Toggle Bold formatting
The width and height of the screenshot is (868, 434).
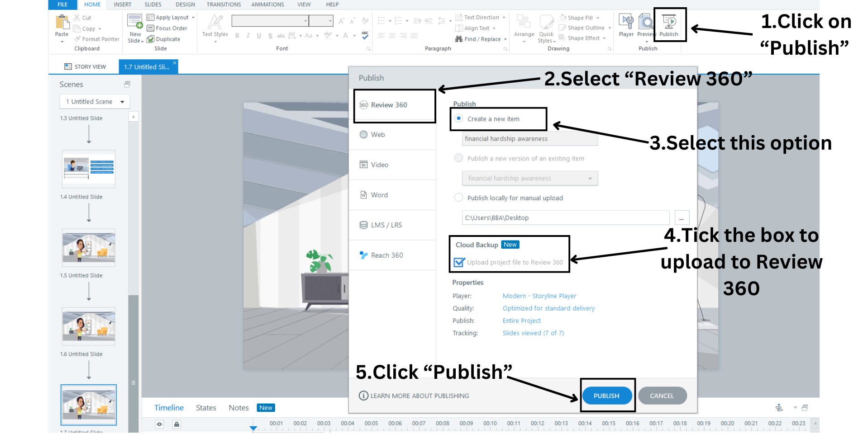[x=237, y=36]
